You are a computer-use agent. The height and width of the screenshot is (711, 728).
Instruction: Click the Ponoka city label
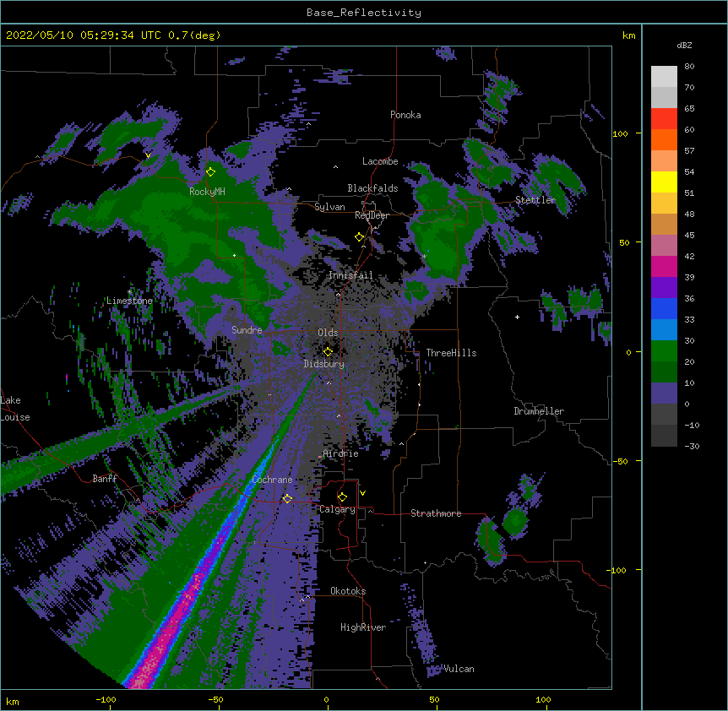tap(405, 115)
